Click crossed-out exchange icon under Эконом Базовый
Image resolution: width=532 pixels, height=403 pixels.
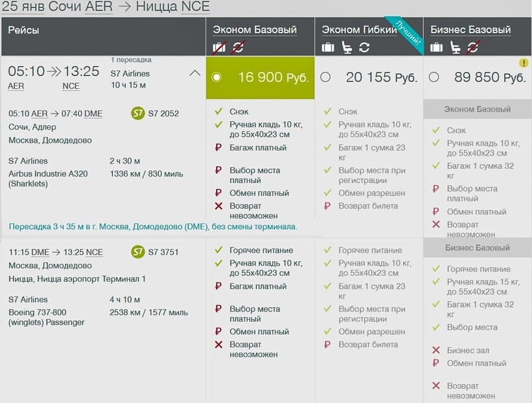click(237, 47)
